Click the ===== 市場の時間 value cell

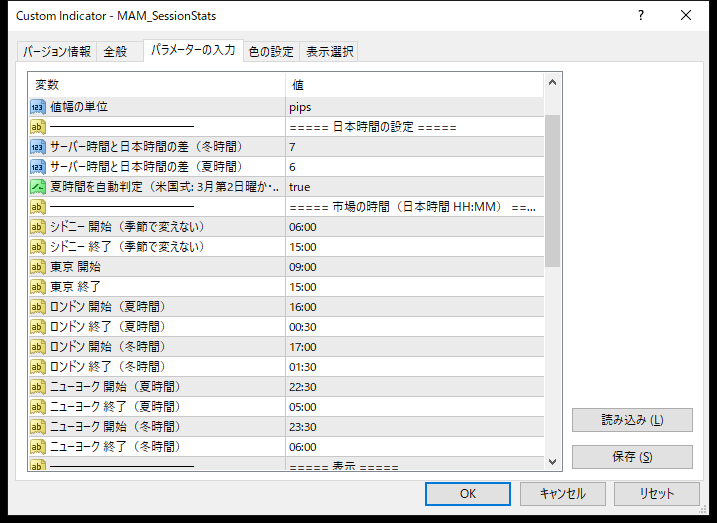pyautogui.click(x=415, y=207)
